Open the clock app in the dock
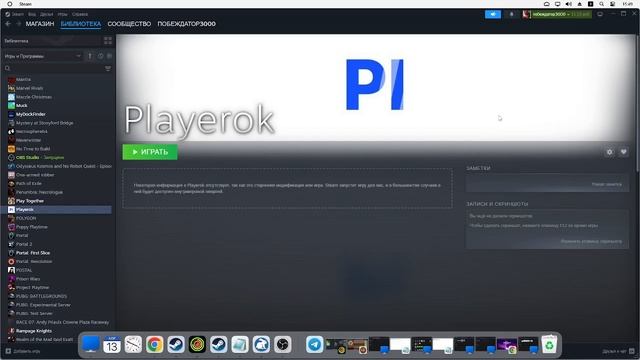This screenshot has width=640, height=360. 133,344
